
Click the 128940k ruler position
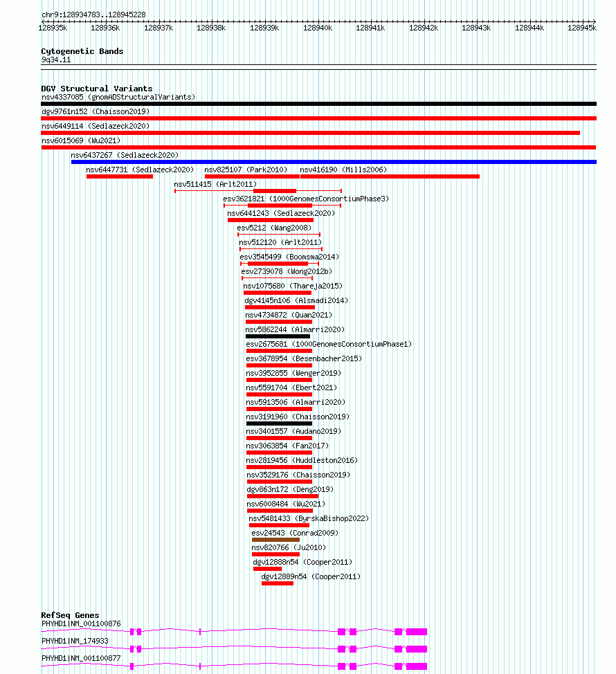[x=318, y=28]
